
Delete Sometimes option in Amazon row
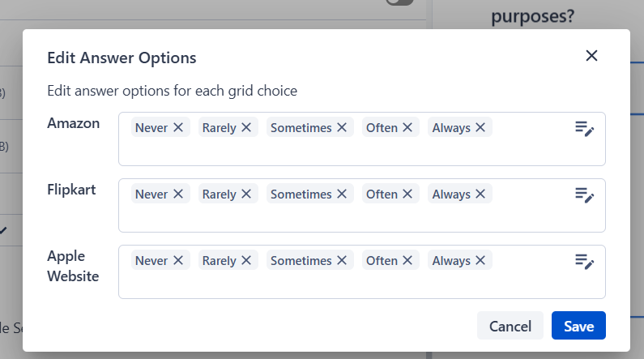[x=342, y=128]
